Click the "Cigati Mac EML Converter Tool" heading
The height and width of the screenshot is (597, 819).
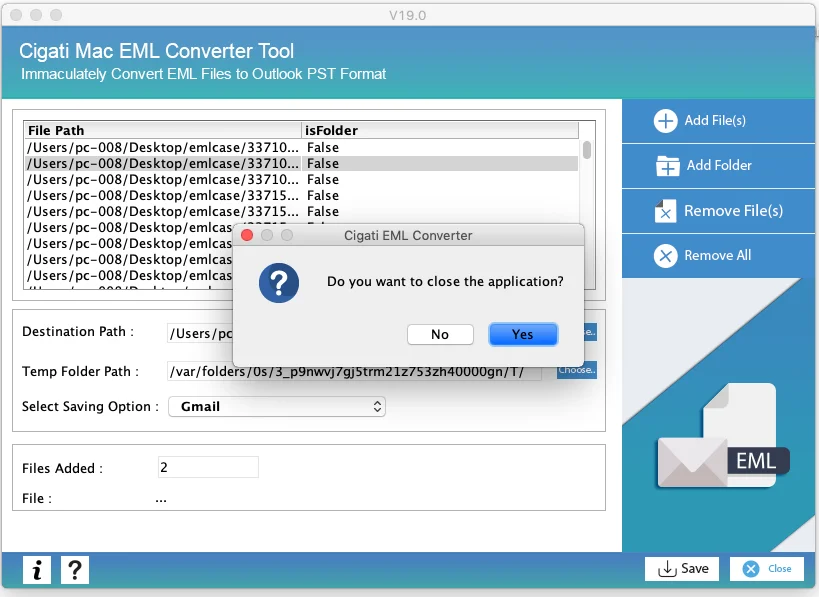click(157, 51)
